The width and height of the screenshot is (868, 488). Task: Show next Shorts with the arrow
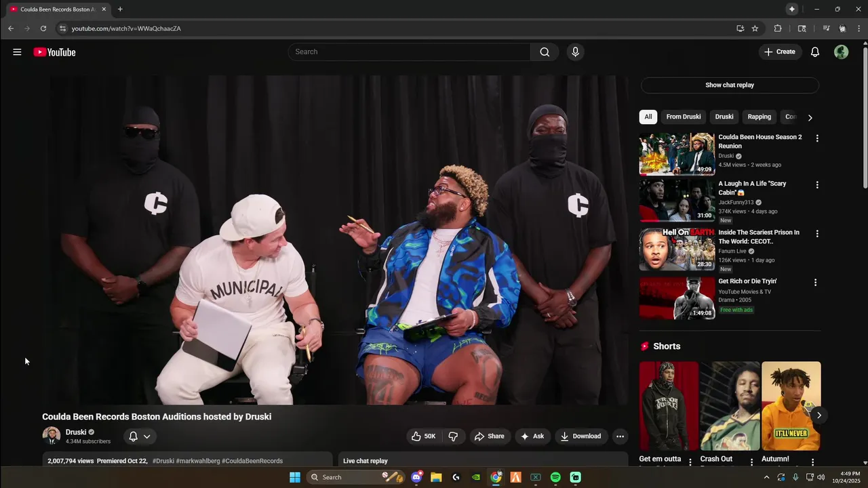[x=818, y=415]
